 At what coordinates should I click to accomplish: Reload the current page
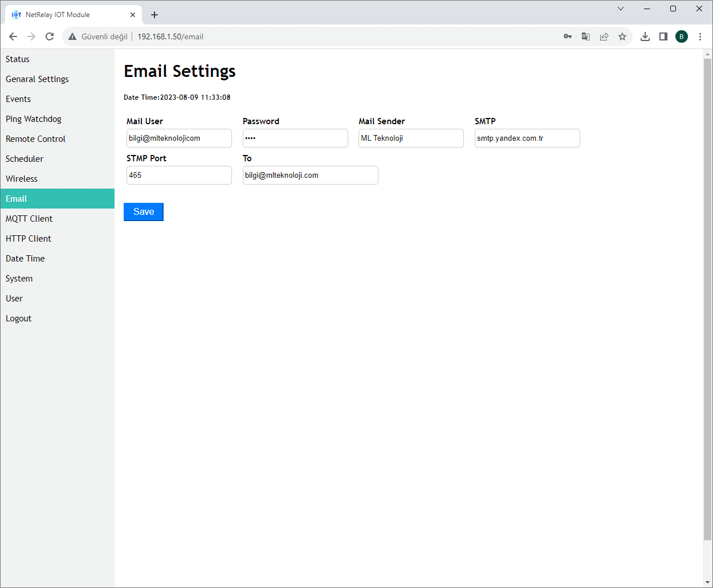pos(50,36)
